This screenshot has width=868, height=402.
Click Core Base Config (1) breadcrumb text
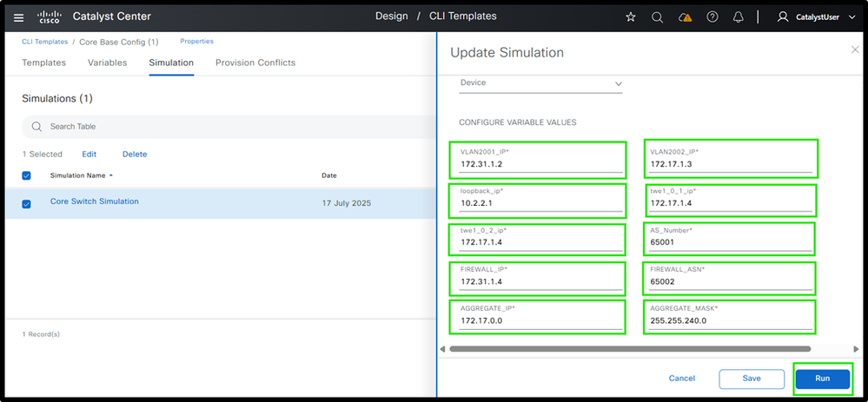[x=119, y=42]
